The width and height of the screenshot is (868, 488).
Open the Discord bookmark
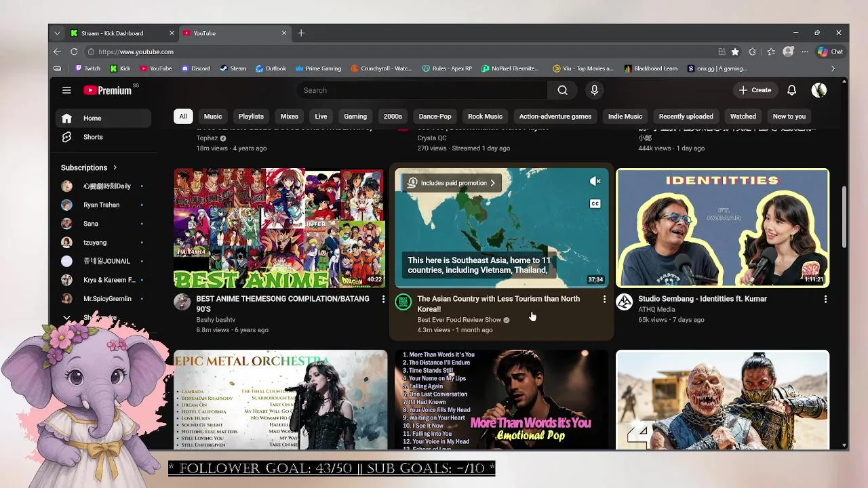(x=196, y=68)
